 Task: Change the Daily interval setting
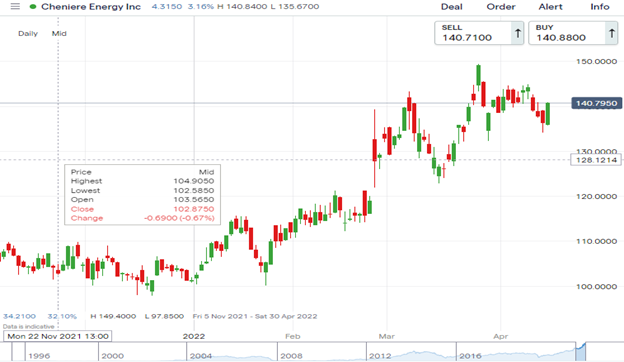pos(28,34)
